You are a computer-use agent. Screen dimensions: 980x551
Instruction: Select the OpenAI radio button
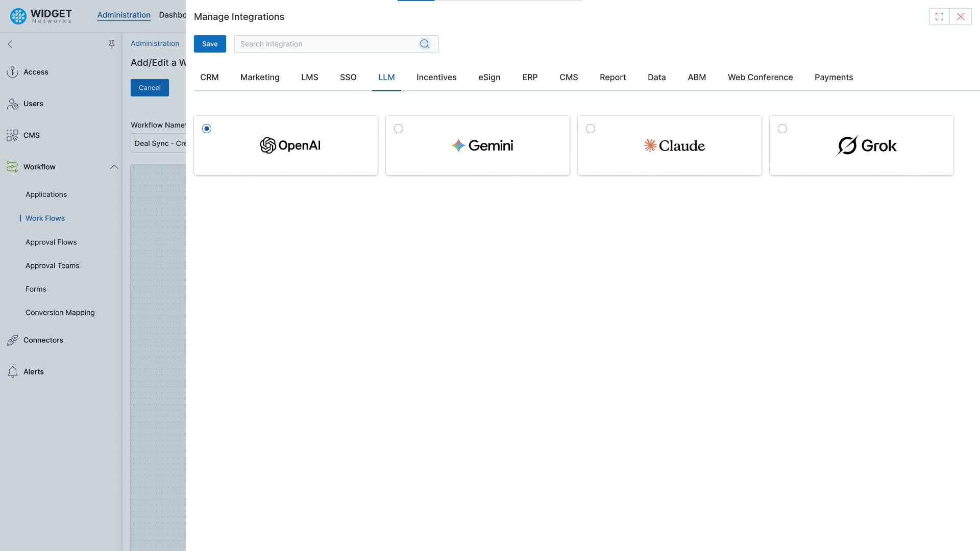[207, 129]
